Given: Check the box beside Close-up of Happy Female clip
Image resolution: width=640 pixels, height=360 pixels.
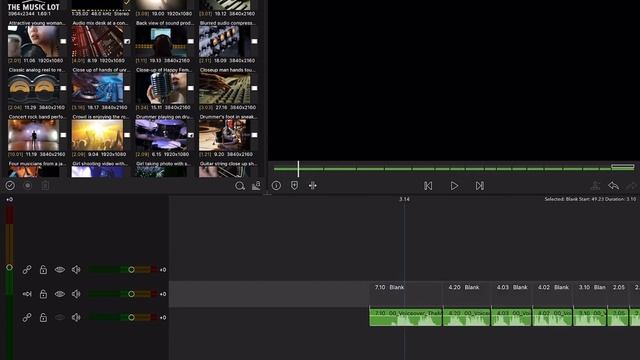Looking at the screenshot, I should tap(191, 88).
